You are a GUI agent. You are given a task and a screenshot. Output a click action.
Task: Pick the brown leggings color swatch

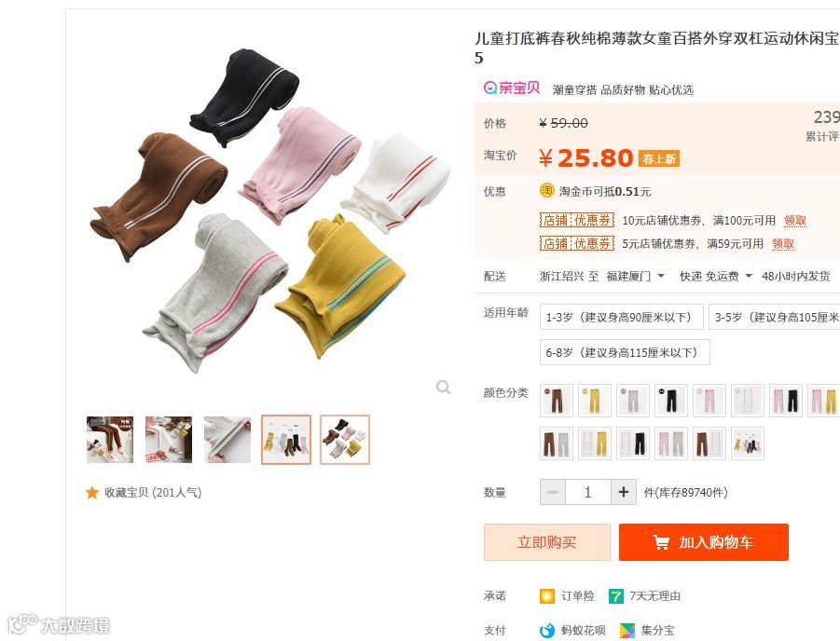556,401
